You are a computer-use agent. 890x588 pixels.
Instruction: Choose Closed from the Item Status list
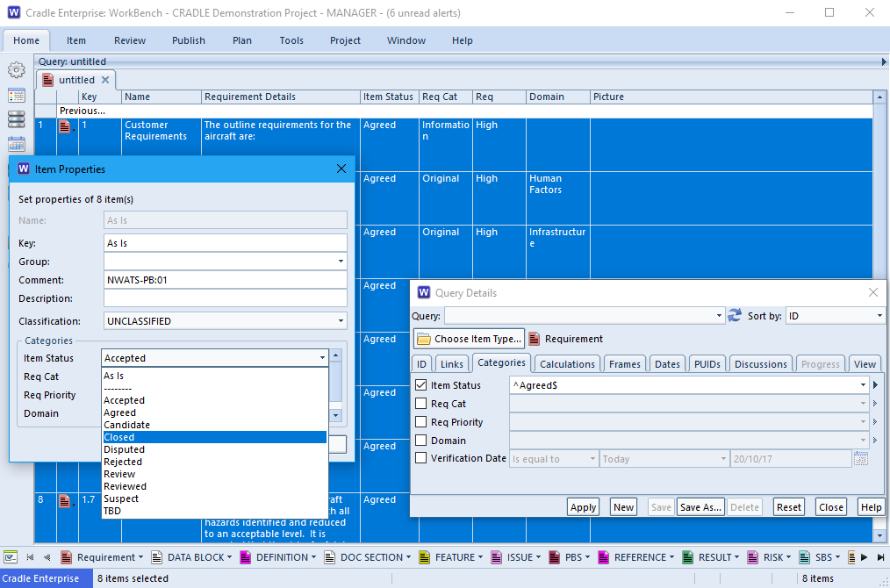point(214,437)
